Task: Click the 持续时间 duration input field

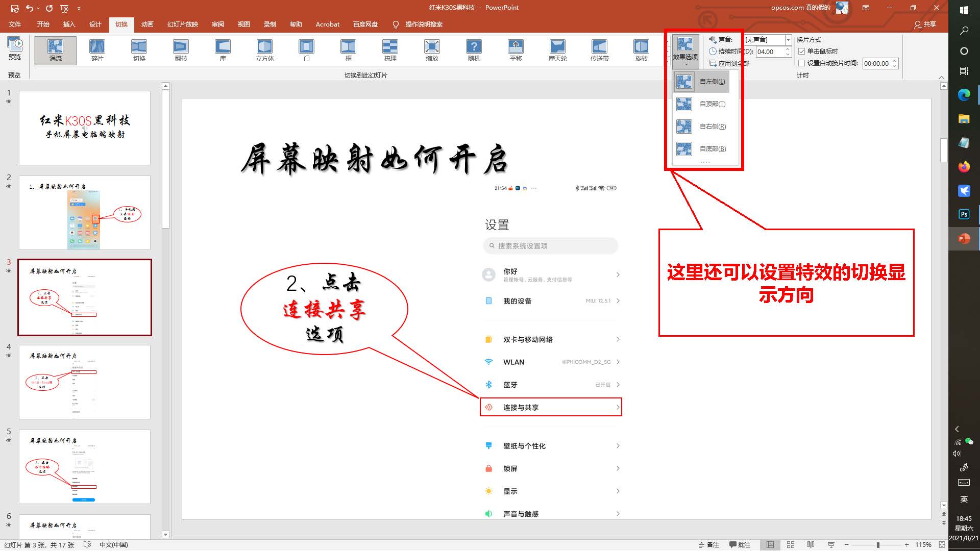Action: (x=770, y=52)
